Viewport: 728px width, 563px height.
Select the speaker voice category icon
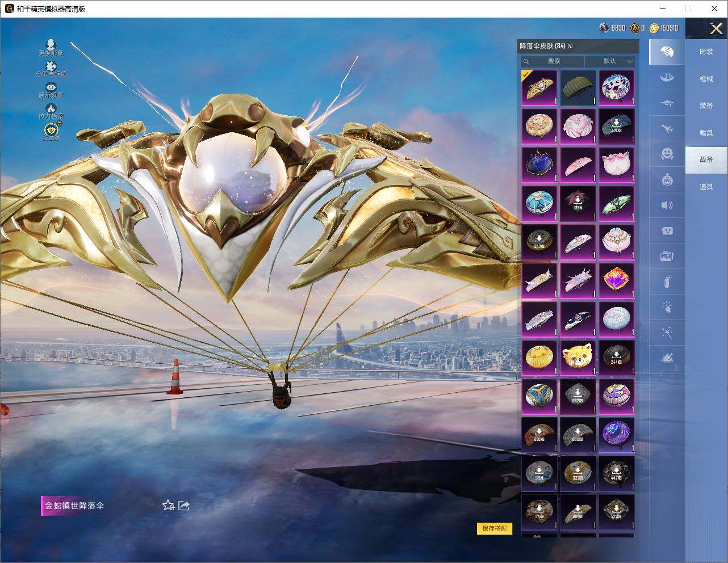(x=667, y=205)
